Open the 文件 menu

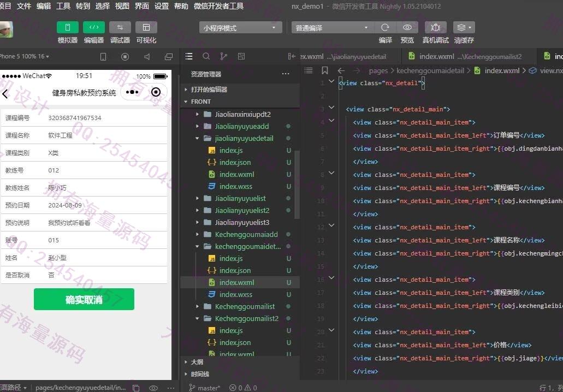[x=24, y=6]
